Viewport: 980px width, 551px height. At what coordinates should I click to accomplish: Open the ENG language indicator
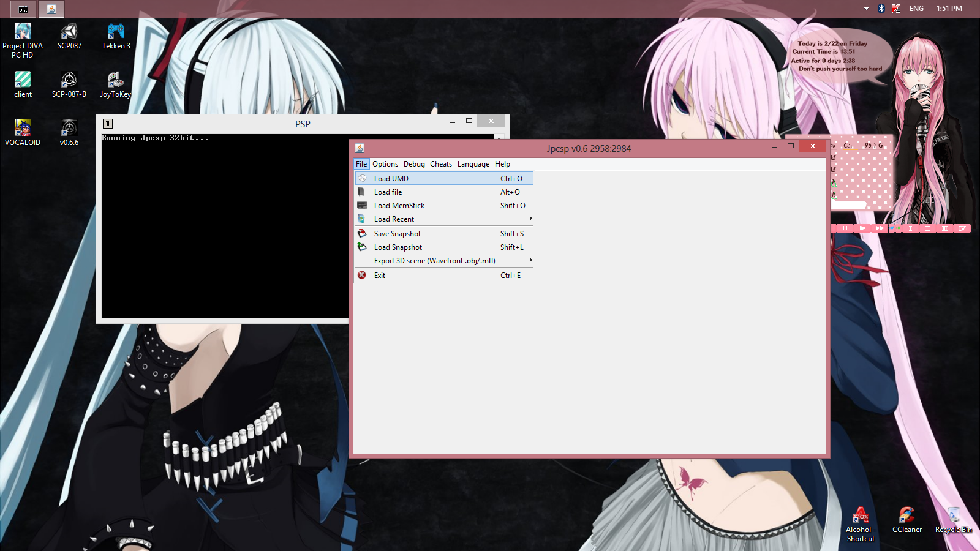click(x=916, y=9)
